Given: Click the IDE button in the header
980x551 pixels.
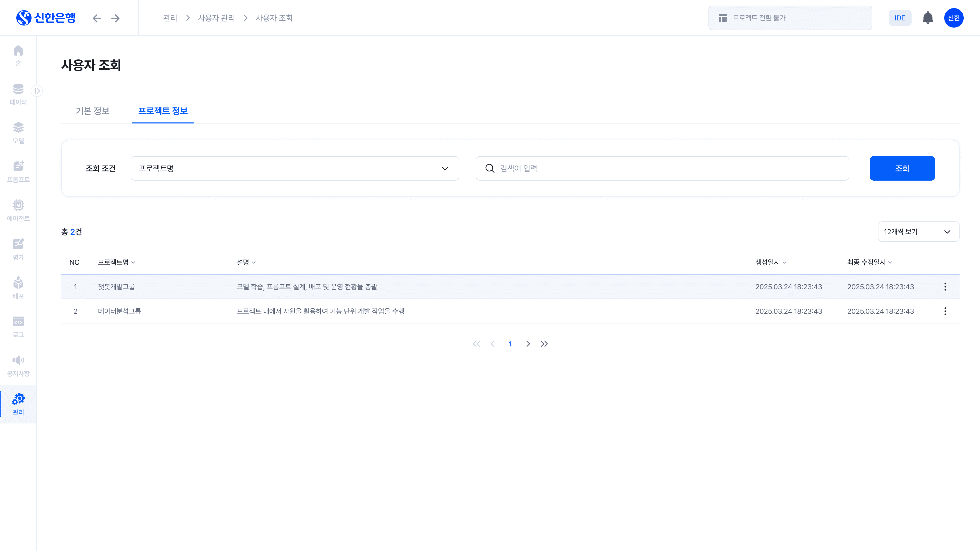Looking at the screenshot, I should click(899, 18).
